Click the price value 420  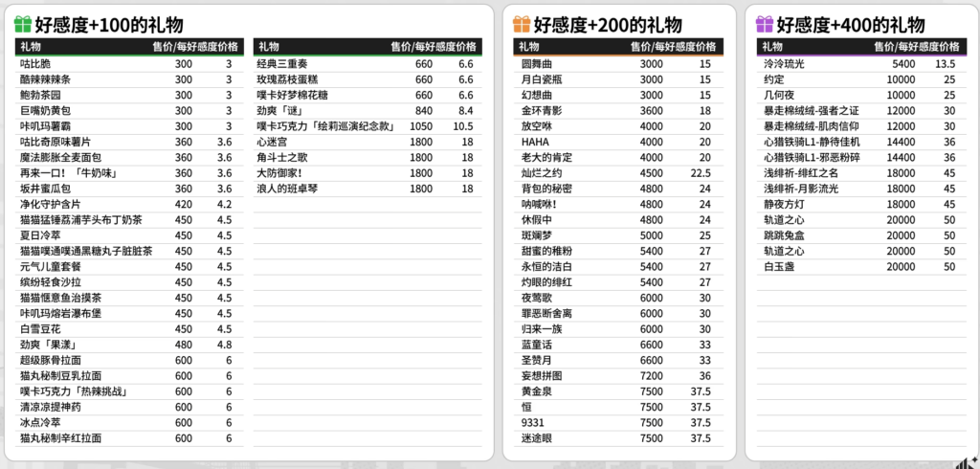[x=184, y=205]
